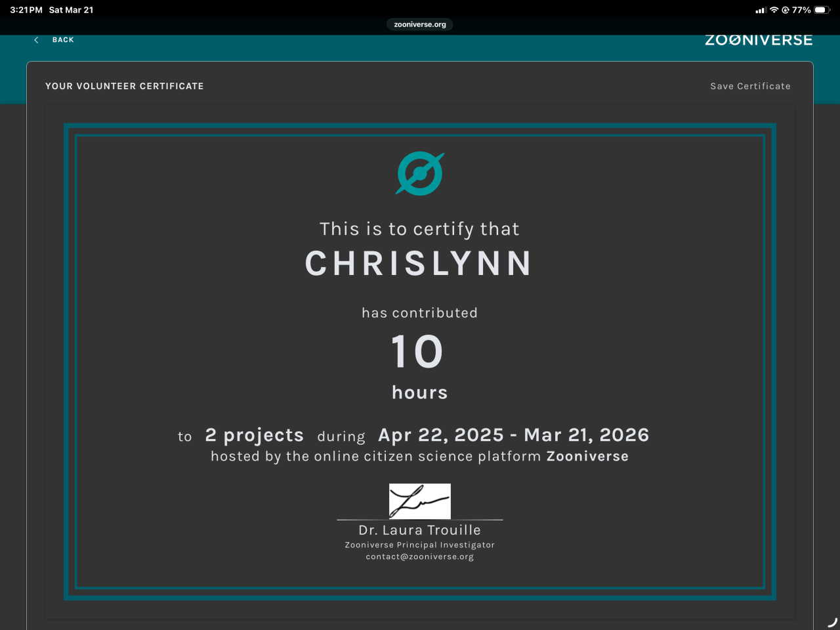This screenshot has width=840, height=630.
Task: Tap the signature image
Action: [x=420, y=501]
